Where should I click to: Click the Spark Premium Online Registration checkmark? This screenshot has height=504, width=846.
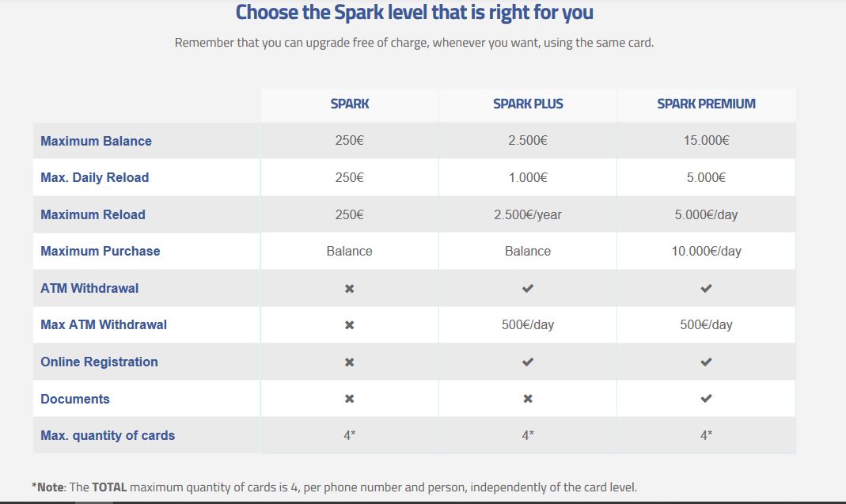(x=706, y=362)
